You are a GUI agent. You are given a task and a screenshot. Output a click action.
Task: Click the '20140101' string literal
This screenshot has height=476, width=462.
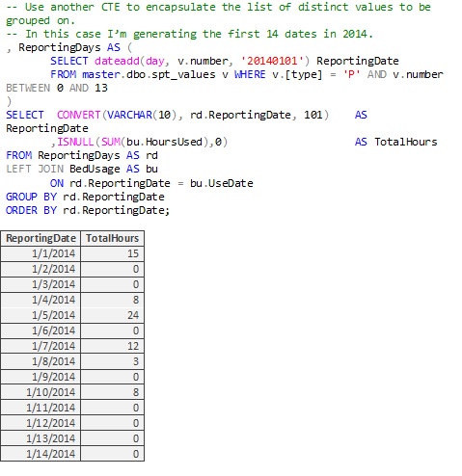click(x=272, y=61)
